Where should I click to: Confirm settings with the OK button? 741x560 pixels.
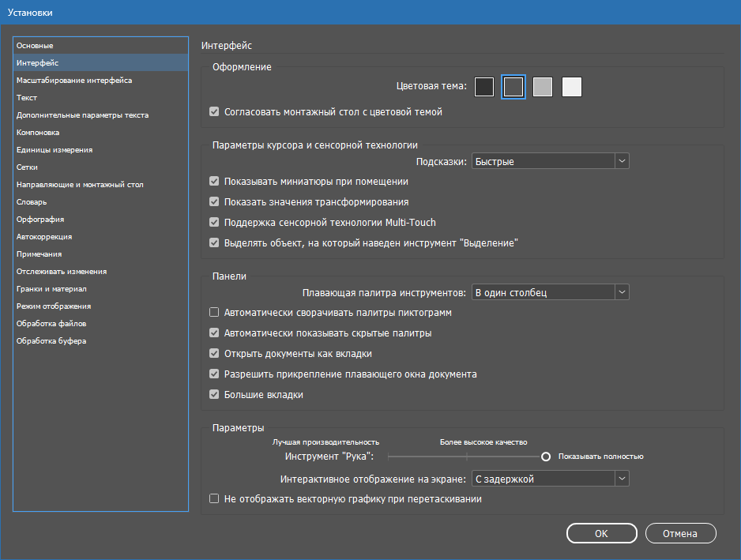[x=602, y=533]
